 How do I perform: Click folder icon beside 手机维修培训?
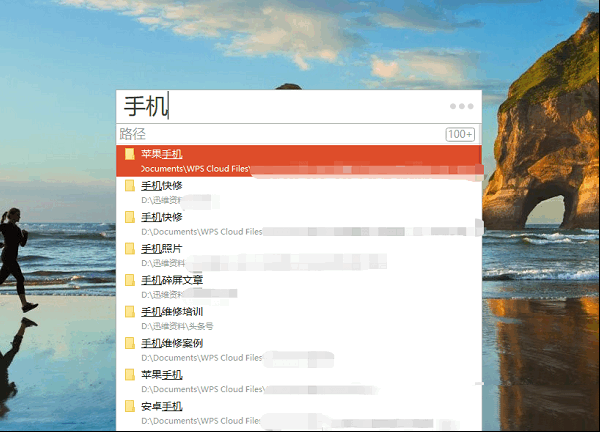click(129, 311)
